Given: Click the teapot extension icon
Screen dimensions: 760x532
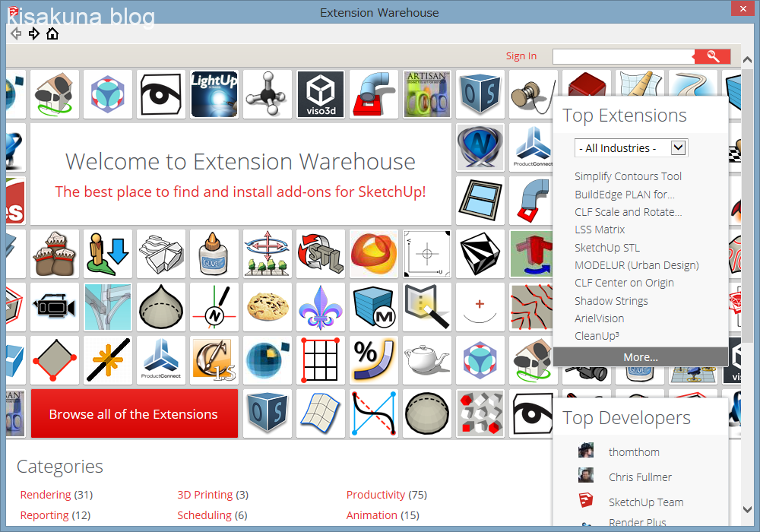Looking at the screenshot, I should coord(427,360).
